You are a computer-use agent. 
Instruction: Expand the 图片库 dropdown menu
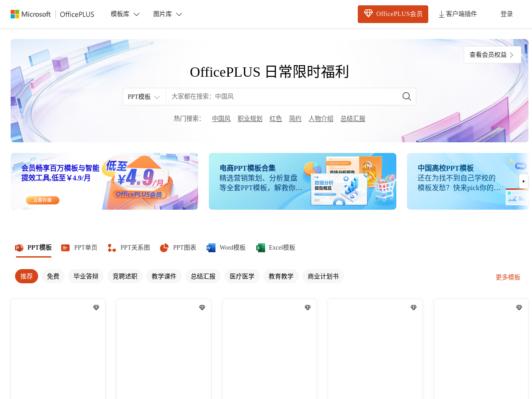168,14
